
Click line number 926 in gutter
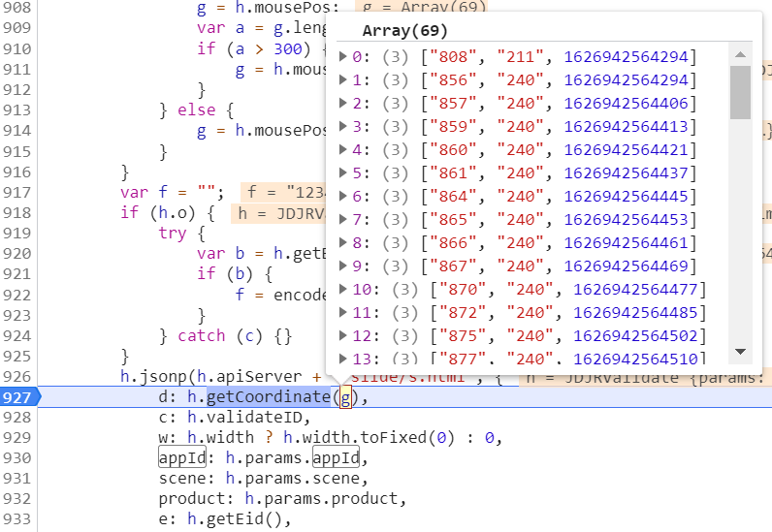coord(16,377)
